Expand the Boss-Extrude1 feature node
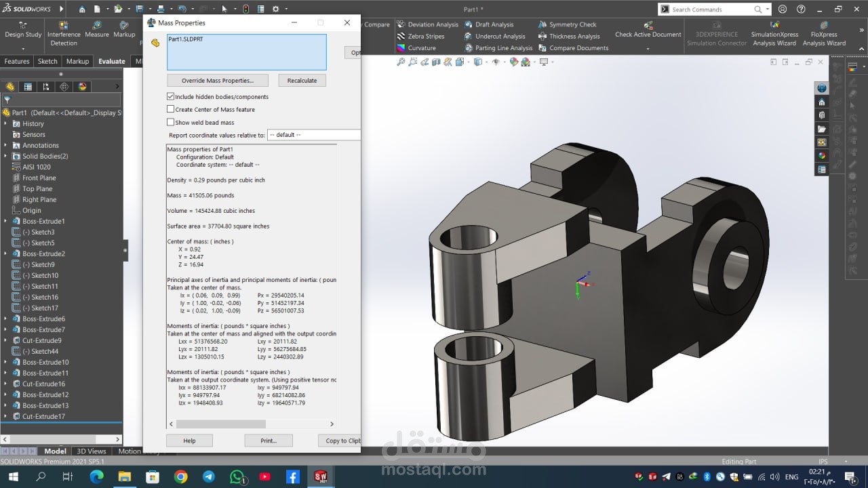 click(x=6, y=222)
